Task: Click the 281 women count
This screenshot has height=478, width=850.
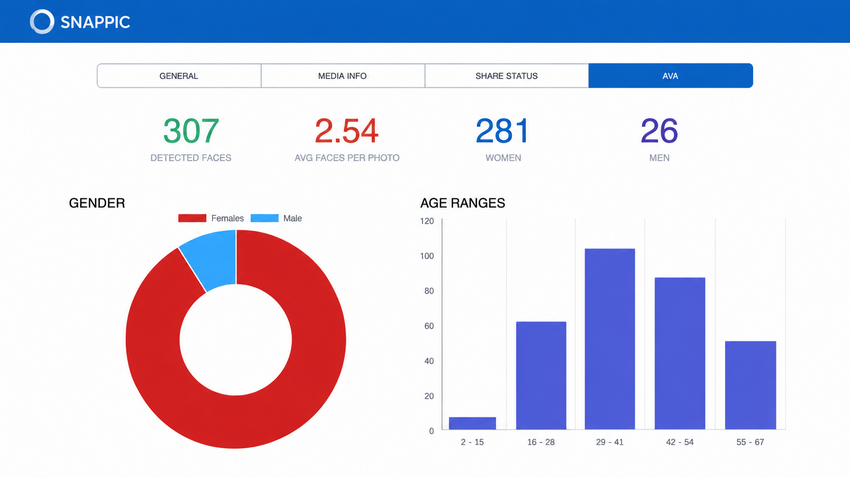Action: 503,131
